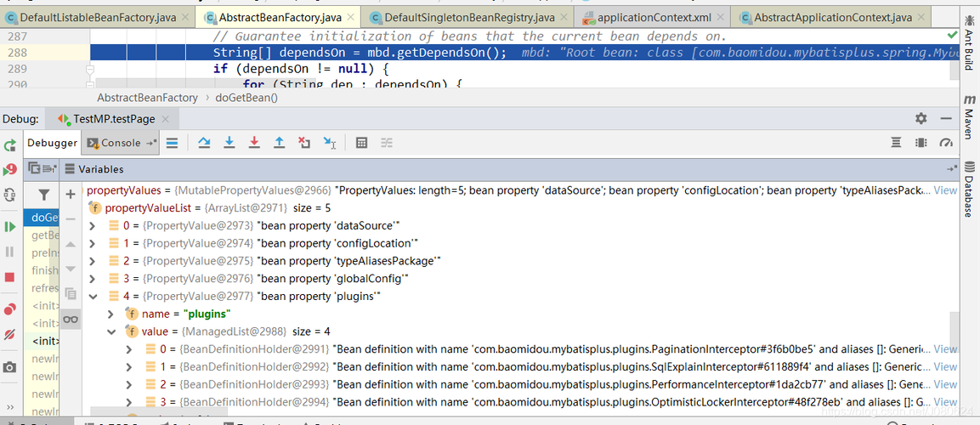
Task: Open the Console tab in debugger
Action: (x=122, y=143)
